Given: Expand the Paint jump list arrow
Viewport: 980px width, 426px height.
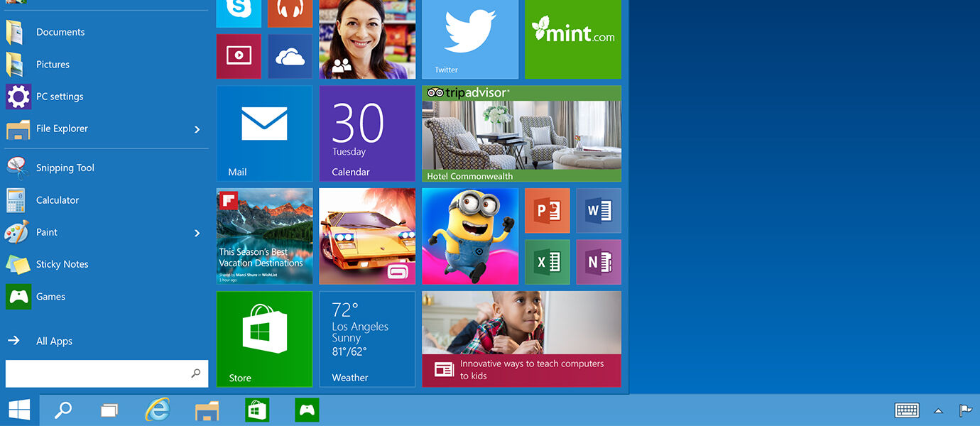Looking at the screenshot, I should 197,233.
